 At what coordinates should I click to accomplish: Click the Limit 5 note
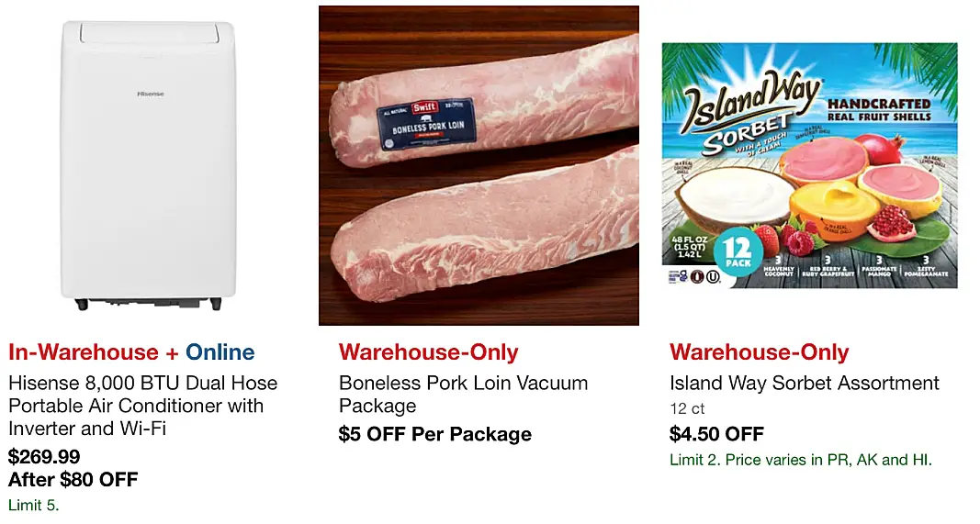[34, 505]
